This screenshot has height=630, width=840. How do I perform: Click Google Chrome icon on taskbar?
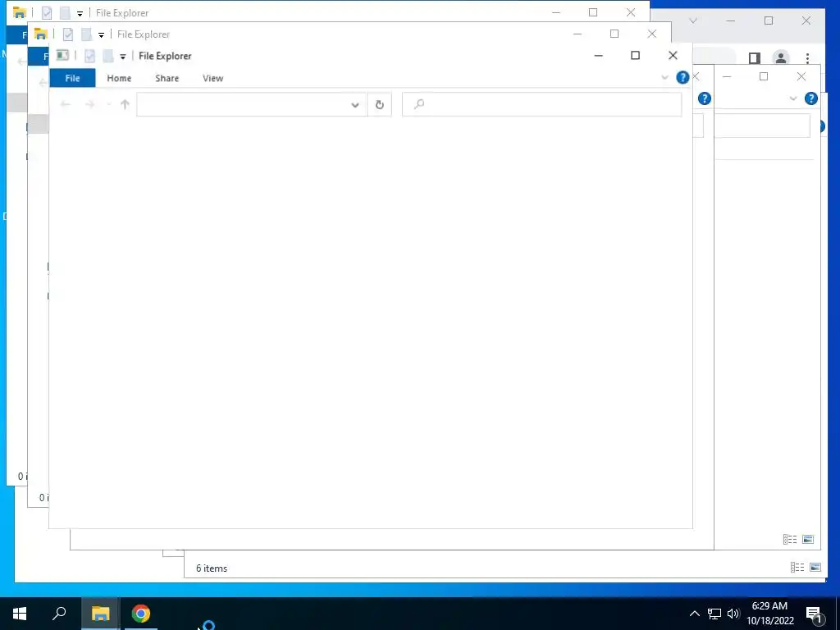coord(141,614)
